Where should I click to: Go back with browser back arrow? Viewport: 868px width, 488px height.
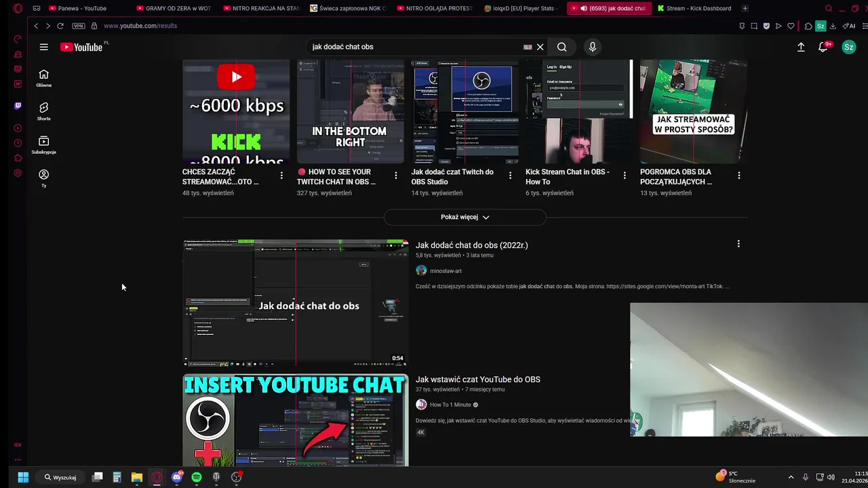36,26
